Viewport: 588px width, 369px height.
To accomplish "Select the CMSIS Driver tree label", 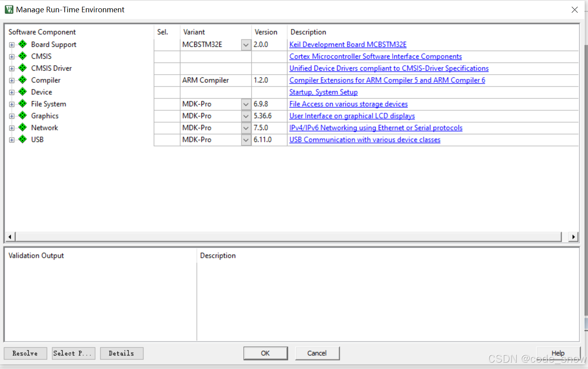I will 52,69.
